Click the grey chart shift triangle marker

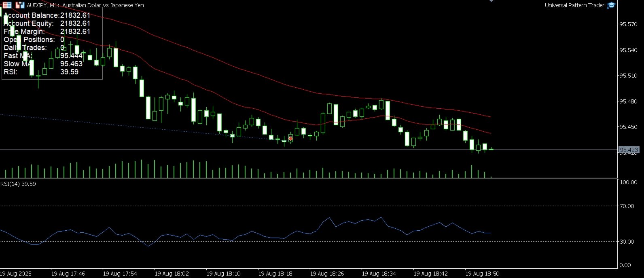[491, 1]
